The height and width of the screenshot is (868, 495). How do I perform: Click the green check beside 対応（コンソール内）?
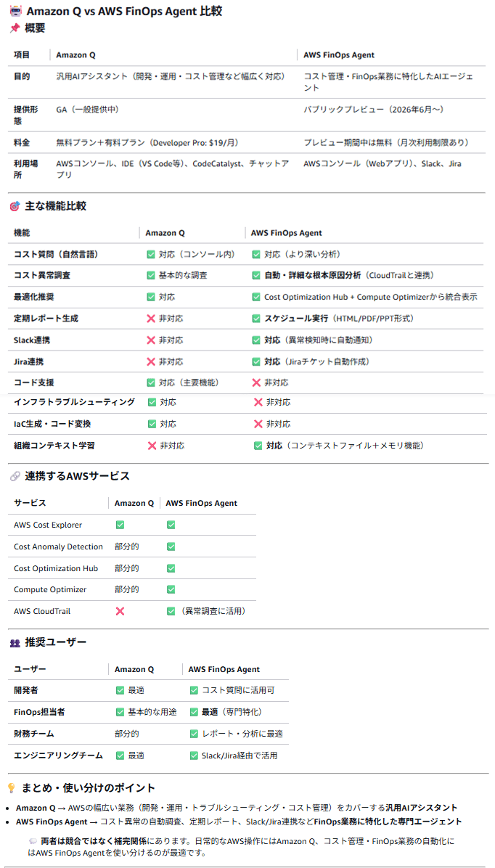[x=150, y=255]
